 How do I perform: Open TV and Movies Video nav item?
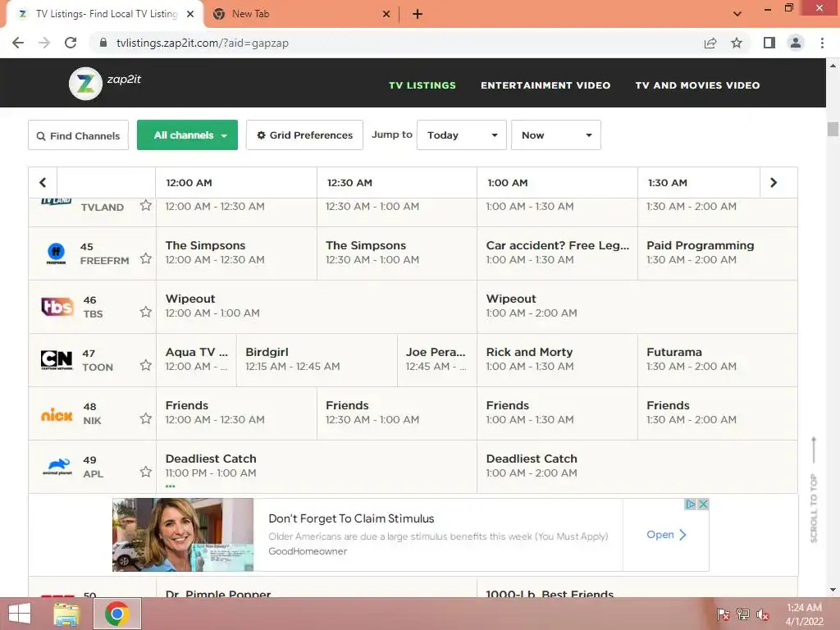coord(697,85)
